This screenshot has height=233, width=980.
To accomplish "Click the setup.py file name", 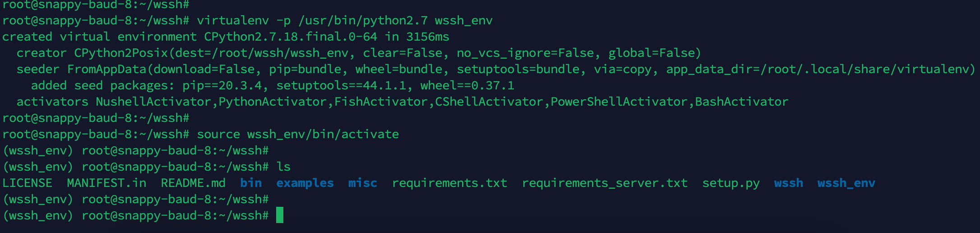I will [x=731, y=183].
